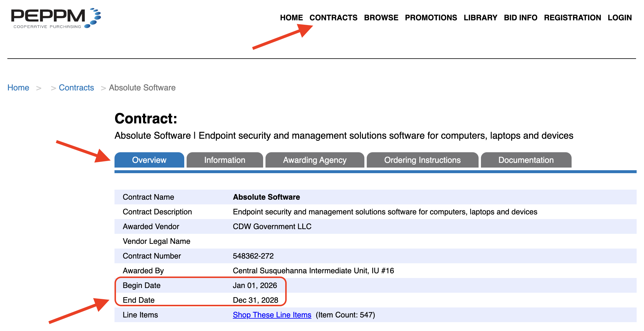Select the Overview tab

(x=149, y=160)
